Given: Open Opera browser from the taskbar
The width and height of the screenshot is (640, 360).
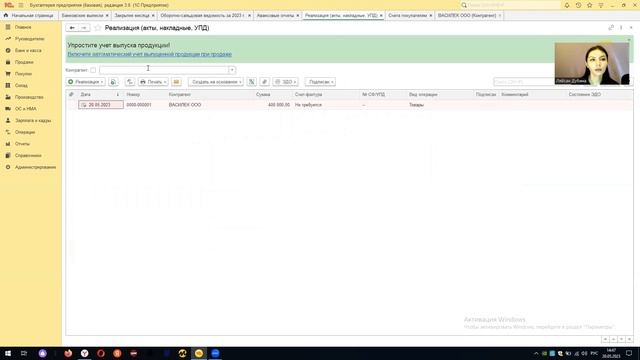Looking at the screenshot, I should click(101, 353).
